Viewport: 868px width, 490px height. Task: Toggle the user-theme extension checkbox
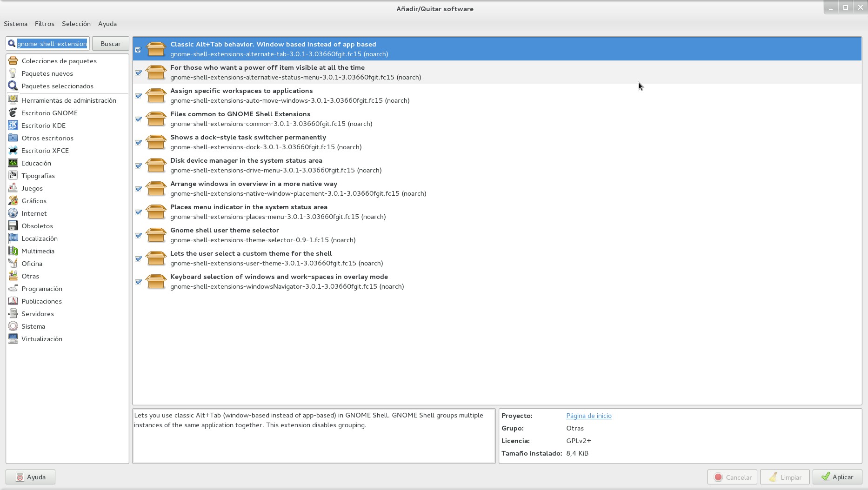click(x=138, y=258)
